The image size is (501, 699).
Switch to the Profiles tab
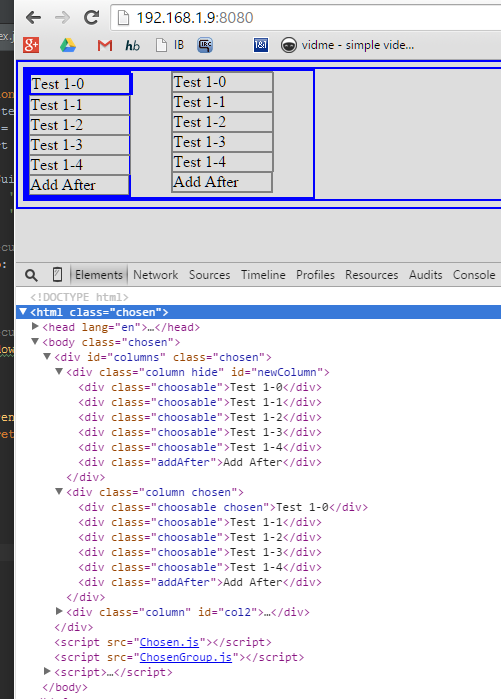pyautogui.click(x=315, y=275)
